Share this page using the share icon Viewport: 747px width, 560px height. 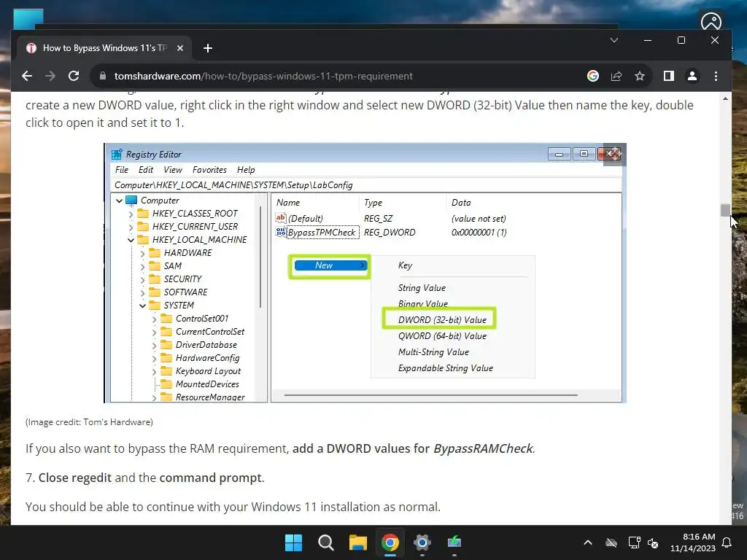coord(616,76)
